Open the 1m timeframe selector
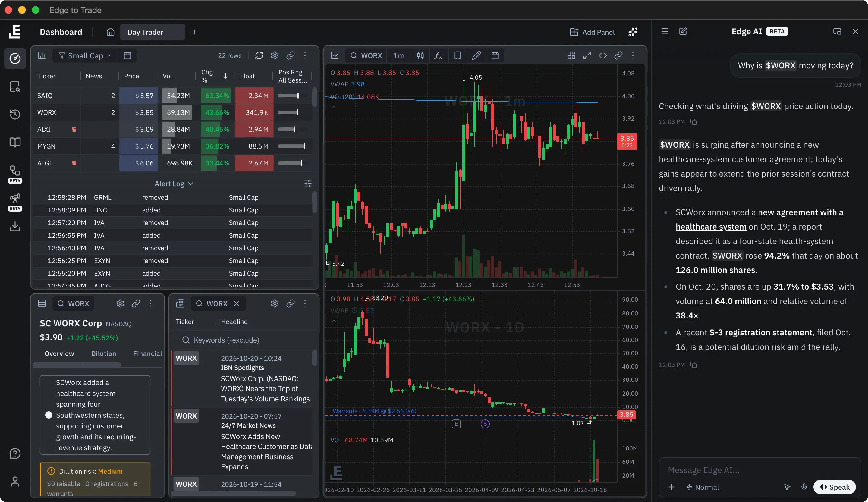868x502 pixels. [x=398, y=55]
